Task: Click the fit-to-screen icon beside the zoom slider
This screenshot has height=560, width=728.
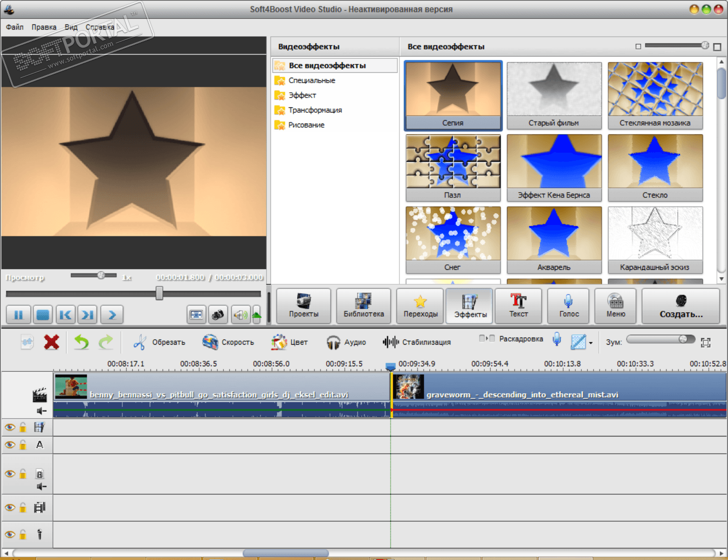Action: [x=705, y=342]
